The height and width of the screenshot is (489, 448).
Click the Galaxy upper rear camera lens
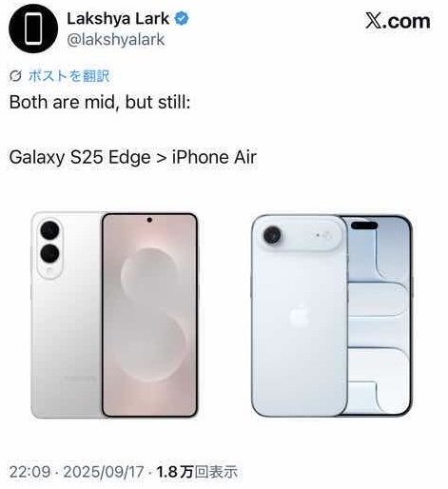49,230
